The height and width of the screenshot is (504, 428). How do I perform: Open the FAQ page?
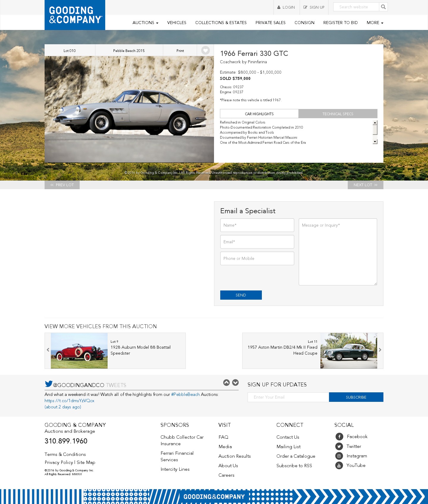pos(224,437)
